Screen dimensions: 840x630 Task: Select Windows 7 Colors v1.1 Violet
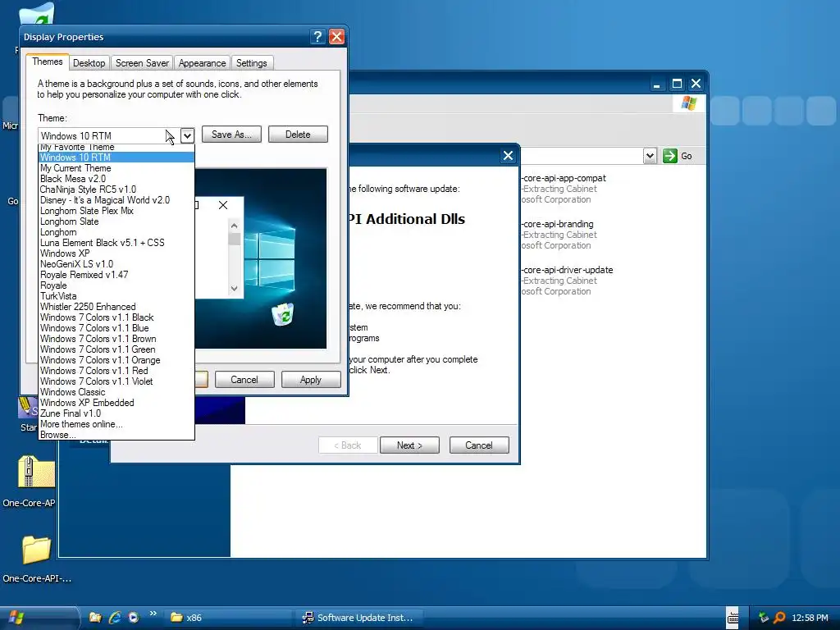tap(116, 381)
